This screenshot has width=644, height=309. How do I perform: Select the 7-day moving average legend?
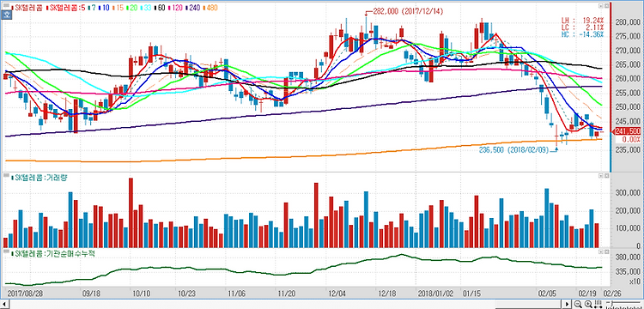[x=92, y=8]
